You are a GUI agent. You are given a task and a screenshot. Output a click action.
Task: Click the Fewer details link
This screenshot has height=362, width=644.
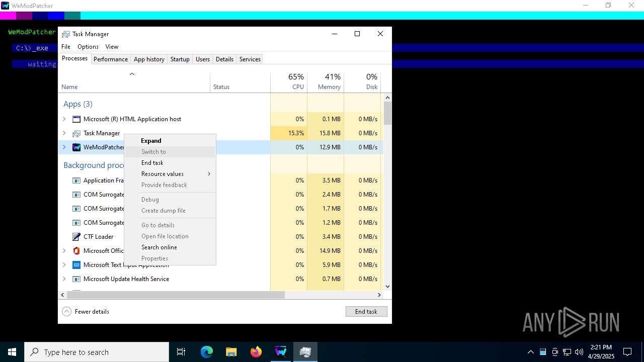click(x=92, y=312)
